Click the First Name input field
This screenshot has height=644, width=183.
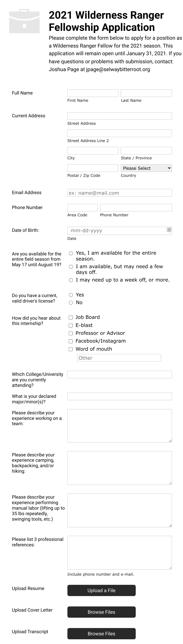click(x=93, y=93)
